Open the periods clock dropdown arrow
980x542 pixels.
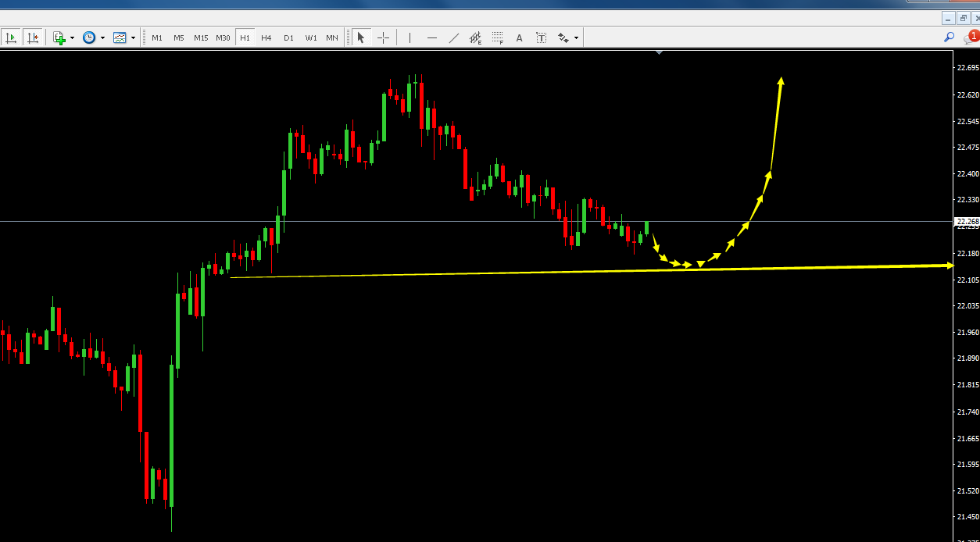pos(102,37)
